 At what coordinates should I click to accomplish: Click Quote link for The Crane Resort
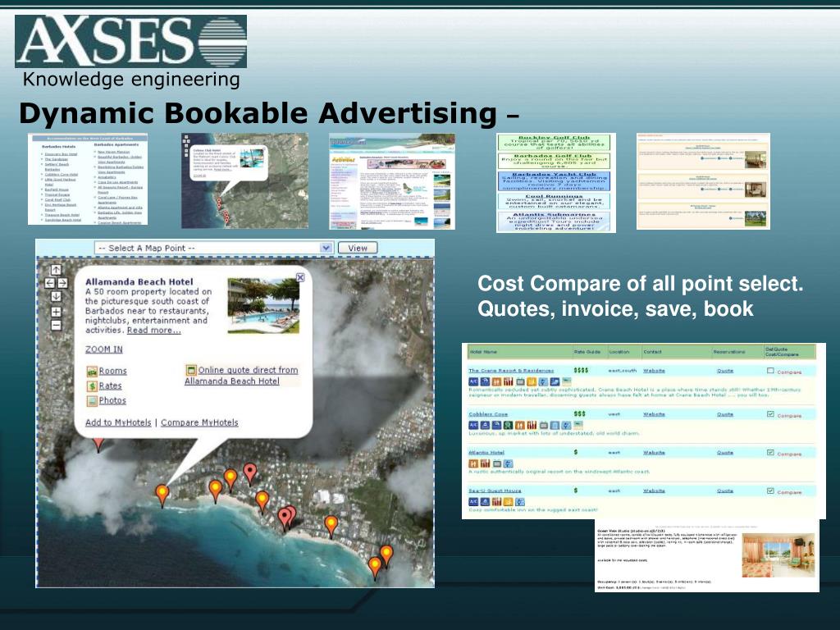(x=725, y=371)
